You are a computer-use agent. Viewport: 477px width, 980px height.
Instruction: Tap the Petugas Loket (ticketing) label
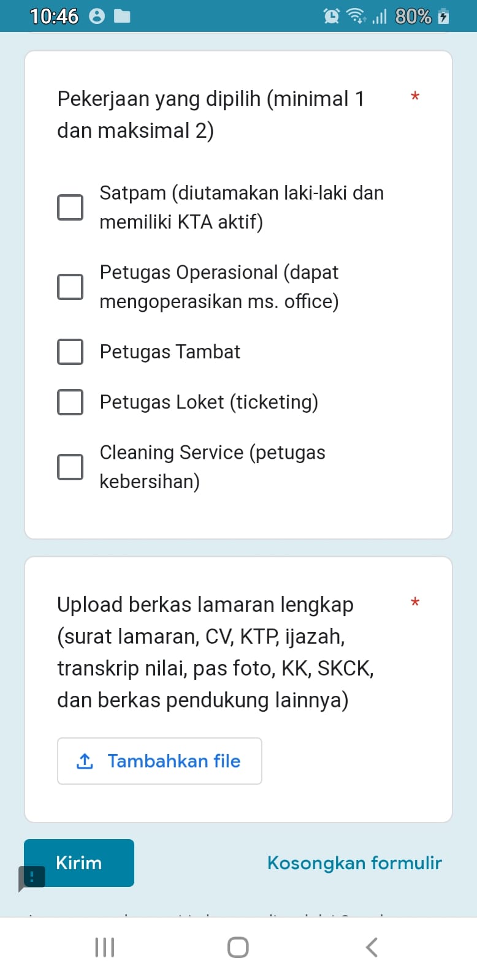pos(209,402)
